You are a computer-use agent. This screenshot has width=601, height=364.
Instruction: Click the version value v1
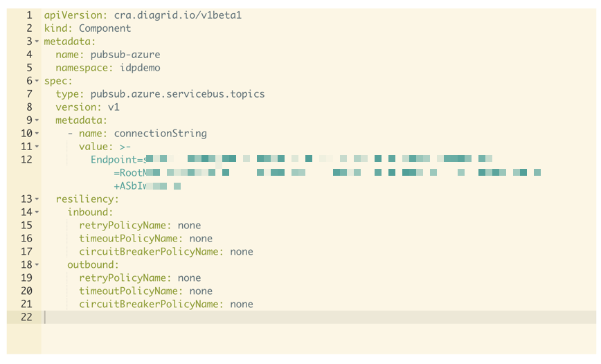pos(114,107)
